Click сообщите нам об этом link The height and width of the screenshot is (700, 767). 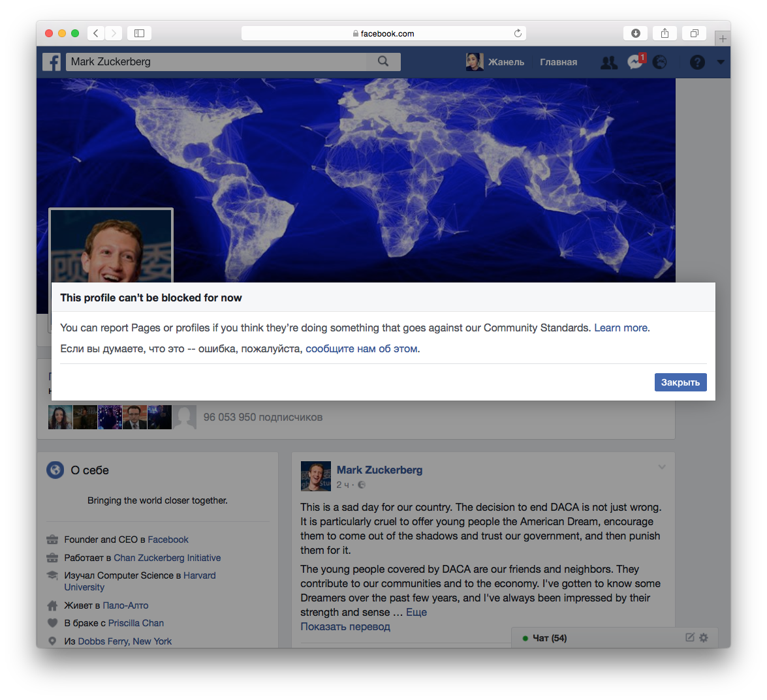pyautogui.click(x=362, y=349)
